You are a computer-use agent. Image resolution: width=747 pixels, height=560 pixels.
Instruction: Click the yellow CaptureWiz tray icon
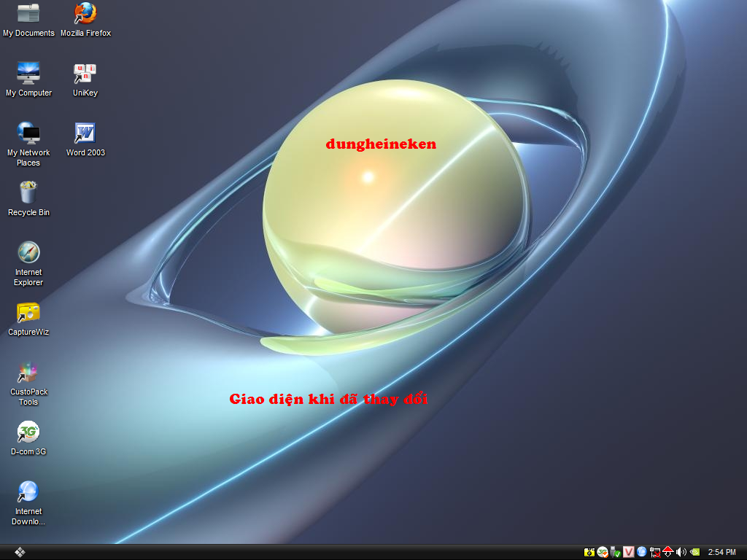click(589, 553)
